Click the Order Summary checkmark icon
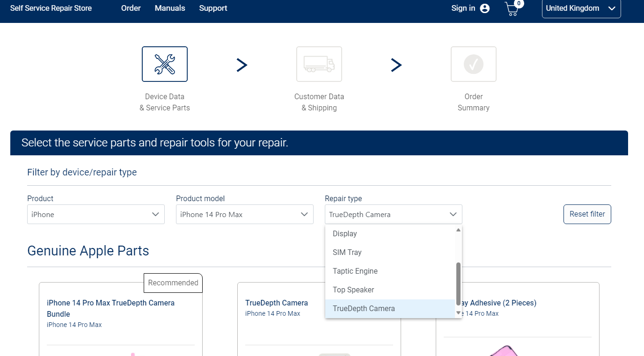644x356 pixels. coord(474,64)
